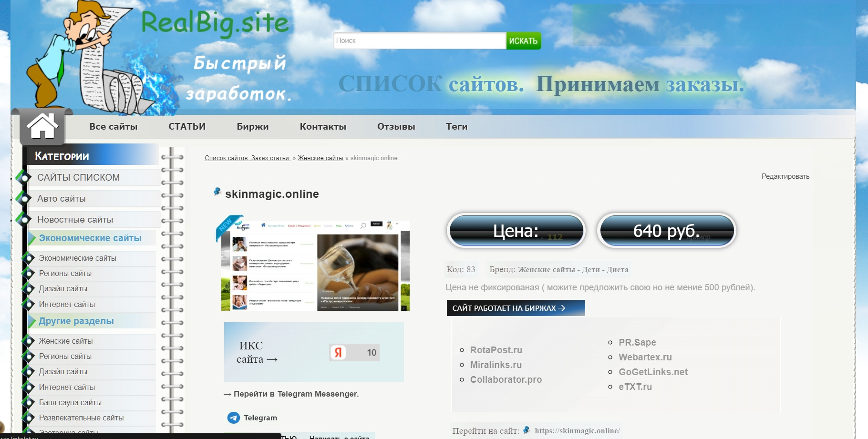Click the Код: 83 label

pyautogui.click(x=461, y=270)
